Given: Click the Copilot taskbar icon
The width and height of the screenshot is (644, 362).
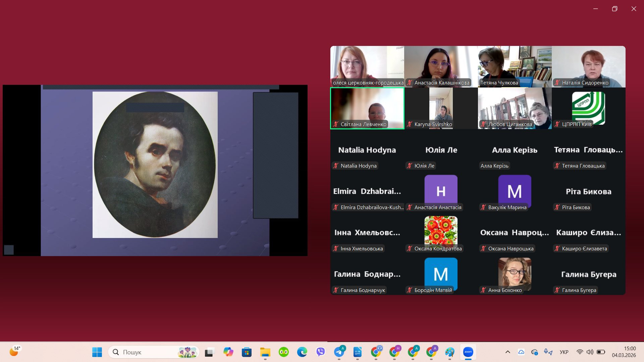Looking at the screenshot, I should (x=228, y=352).
